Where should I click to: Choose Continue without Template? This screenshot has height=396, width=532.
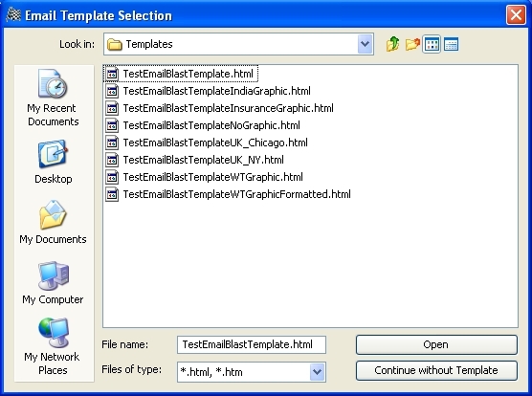436,370
